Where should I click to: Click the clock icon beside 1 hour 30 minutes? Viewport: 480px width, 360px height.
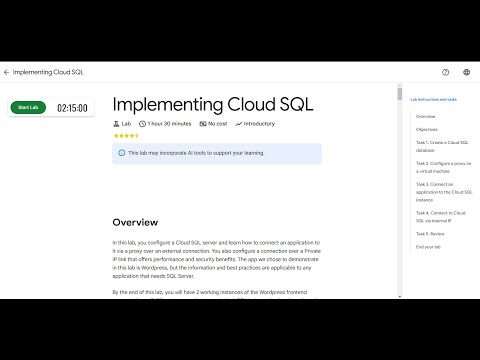coord(142,124)
